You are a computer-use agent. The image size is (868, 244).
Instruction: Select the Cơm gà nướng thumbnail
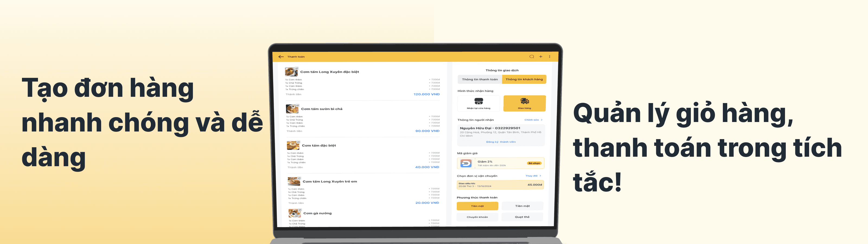(295, 213)
